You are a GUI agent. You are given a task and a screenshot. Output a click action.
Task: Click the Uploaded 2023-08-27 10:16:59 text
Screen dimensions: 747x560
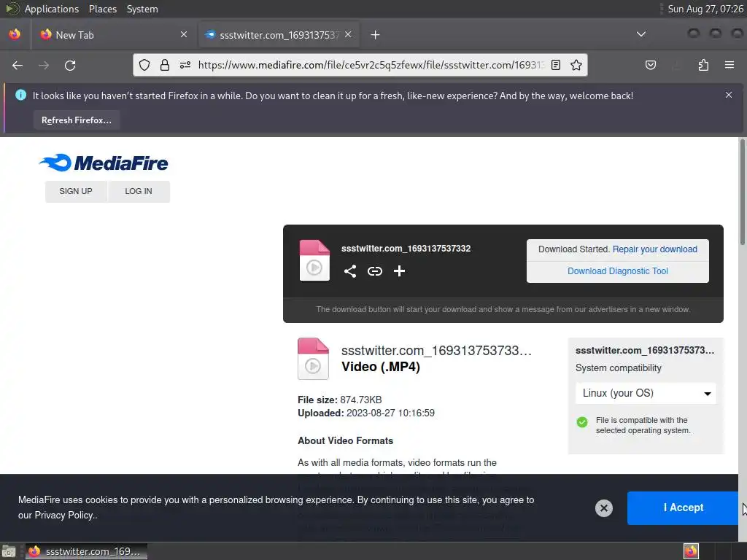click(366, 413)
